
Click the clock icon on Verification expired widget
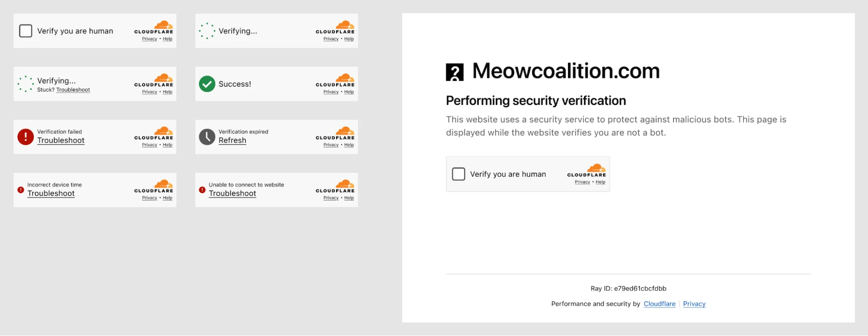(207, 136)
